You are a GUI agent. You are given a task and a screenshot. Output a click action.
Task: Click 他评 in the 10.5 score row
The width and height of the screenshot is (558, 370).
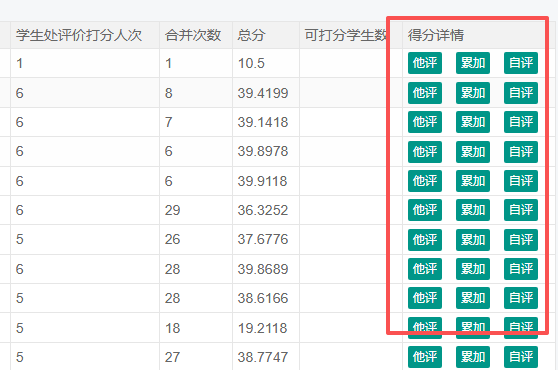pyautogui.click(x=425, y=63)
